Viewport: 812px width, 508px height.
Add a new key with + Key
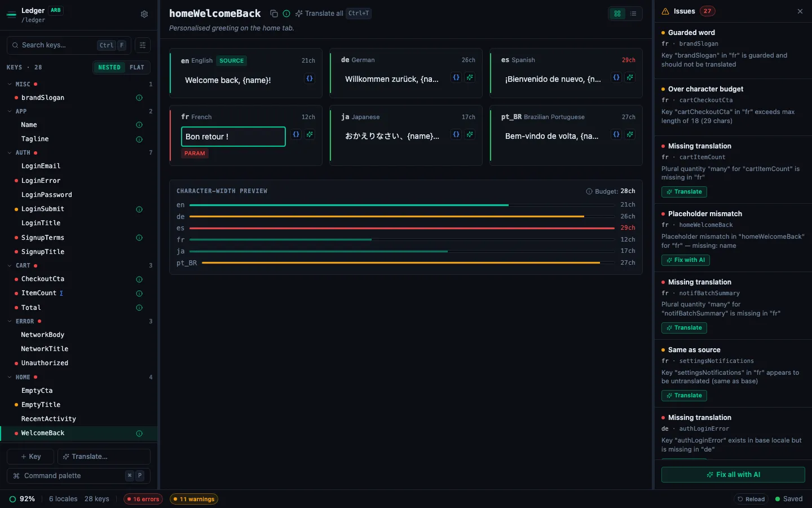pos(30,457)
